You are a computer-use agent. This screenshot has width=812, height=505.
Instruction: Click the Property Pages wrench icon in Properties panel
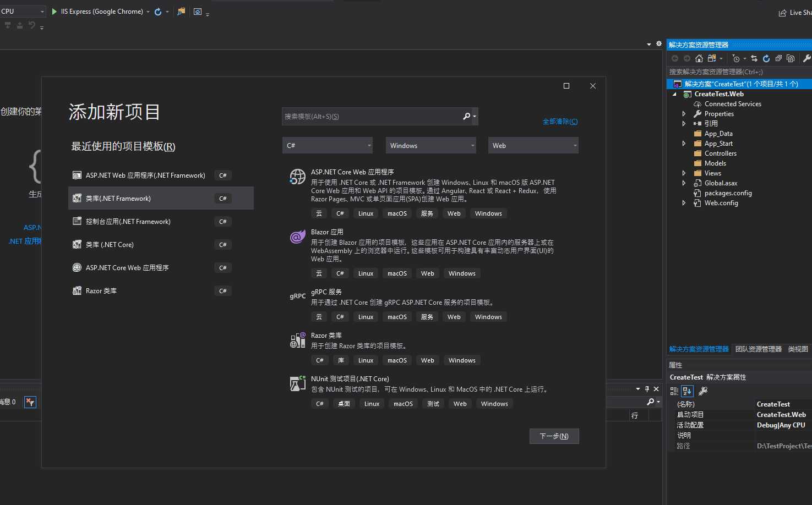pos(703,391)
